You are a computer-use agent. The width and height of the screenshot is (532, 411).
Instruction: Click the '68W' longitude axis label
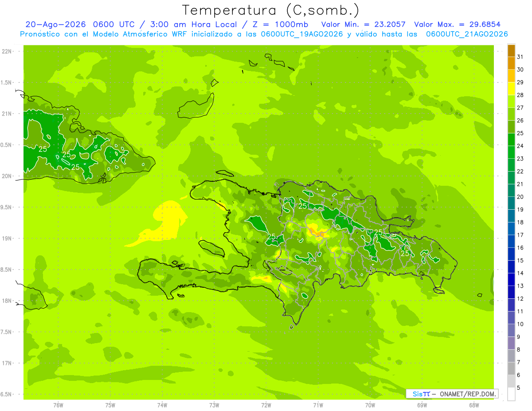(x=474, y=405)
